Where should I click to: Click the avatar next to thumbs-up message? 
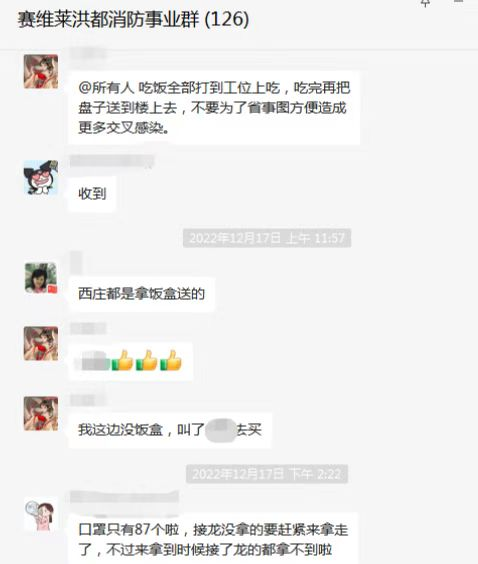41,343
